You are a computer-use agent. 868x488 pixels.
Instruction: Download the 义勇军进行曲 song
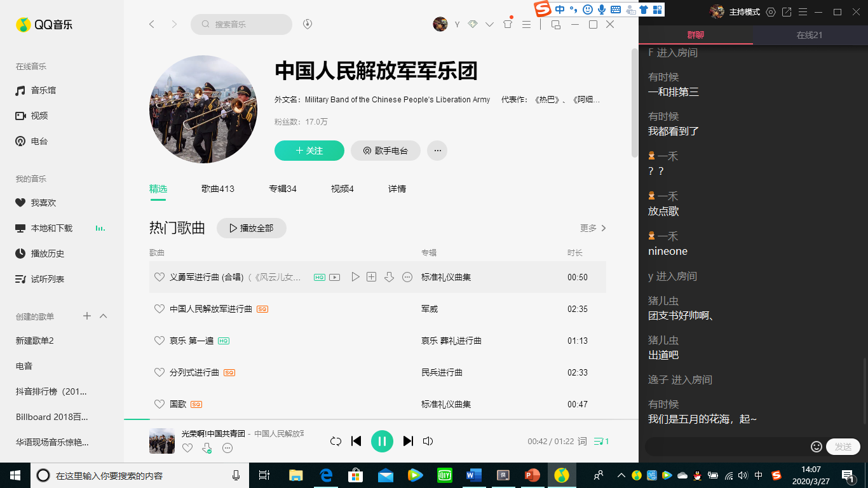click(x=390, y=277)
